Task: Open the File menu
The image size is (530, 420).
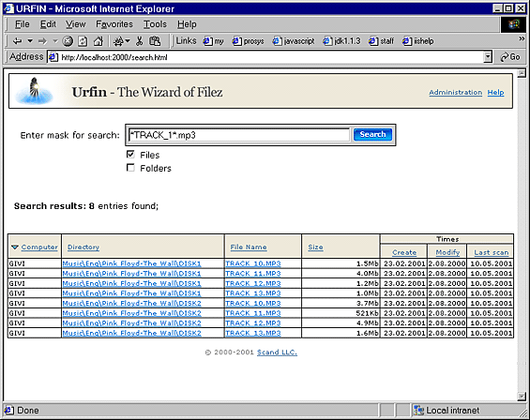Action: (x=23, y=24)
